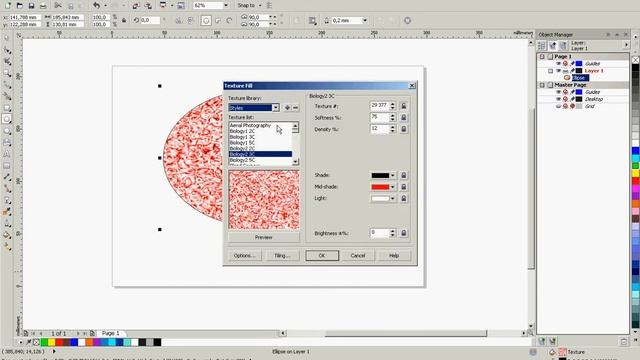Image resolution: width=640 pixels, height=360 pixels.
Task: Click the Show Object Properties icon in Object Manager
Action: point(542,45)
